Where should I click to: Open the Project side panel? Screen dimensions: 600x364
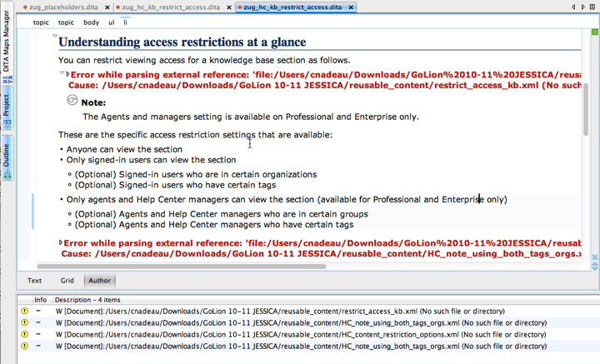[7, 108]
